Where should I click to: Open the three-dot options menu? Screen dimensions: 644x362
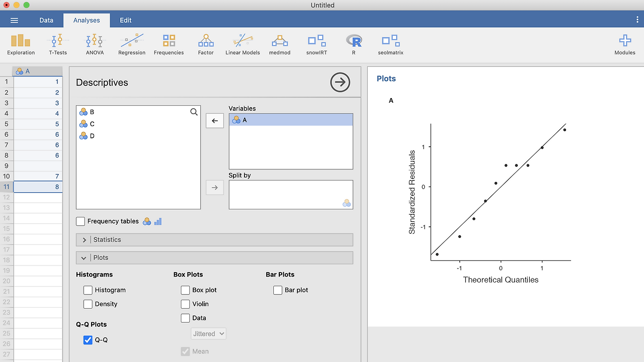tap(637, 20)
